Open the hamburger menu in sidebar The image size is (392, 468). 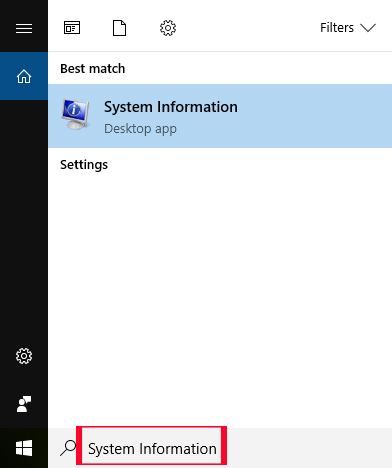click(x=24, y=28)
